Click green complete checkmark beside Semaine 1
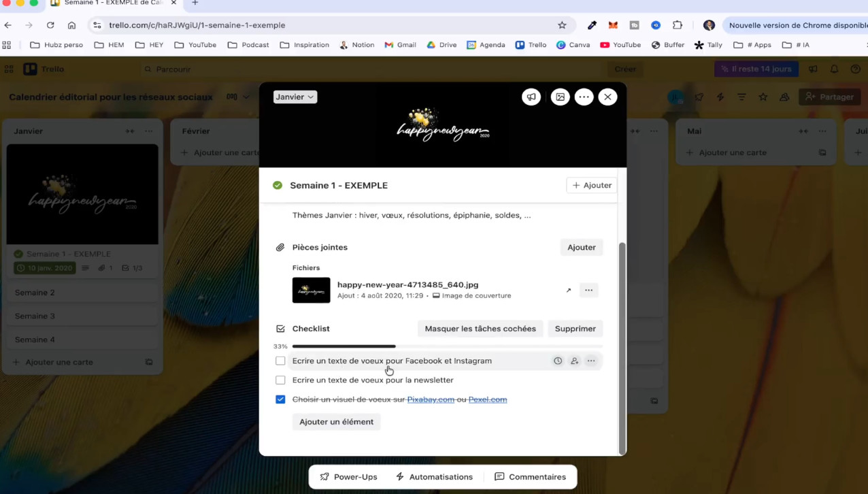The height and width of the screenshot is (494, 868). pos(278,185)
